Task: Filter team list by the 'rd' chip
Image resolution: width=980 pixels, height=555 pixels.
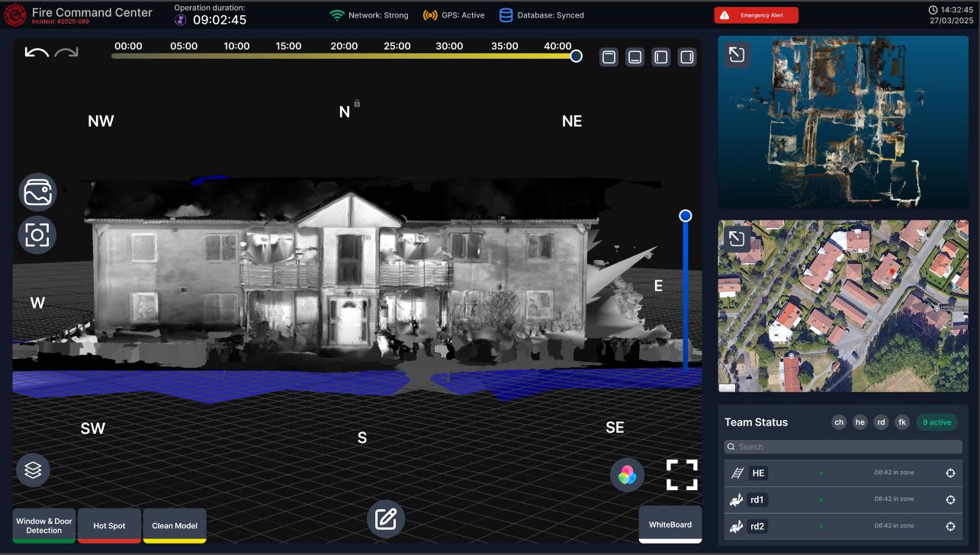Action: click(881, 422)
